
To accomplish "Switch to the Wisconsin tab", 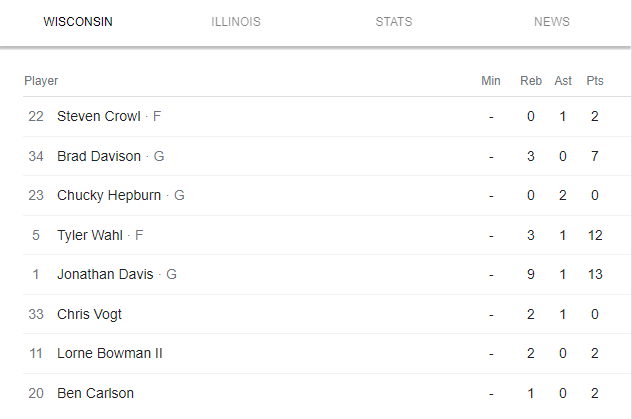I will point(78,22).
